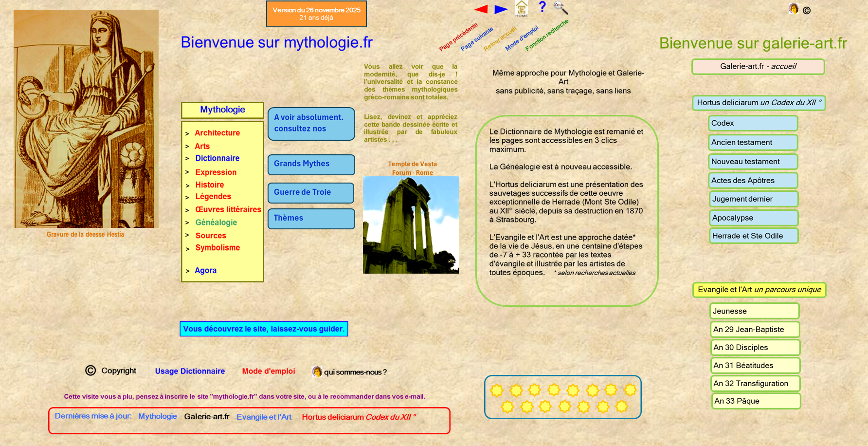Open the HOME Retour accueil icon
The height and width of the screenshot is (446, 868).
coord(521,9)
